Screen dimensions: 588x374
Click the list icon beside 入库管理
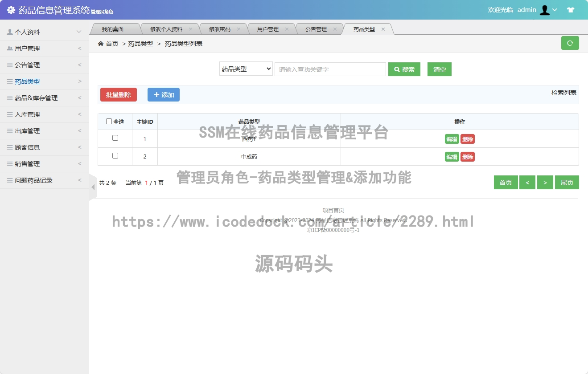tap(10, 114)
